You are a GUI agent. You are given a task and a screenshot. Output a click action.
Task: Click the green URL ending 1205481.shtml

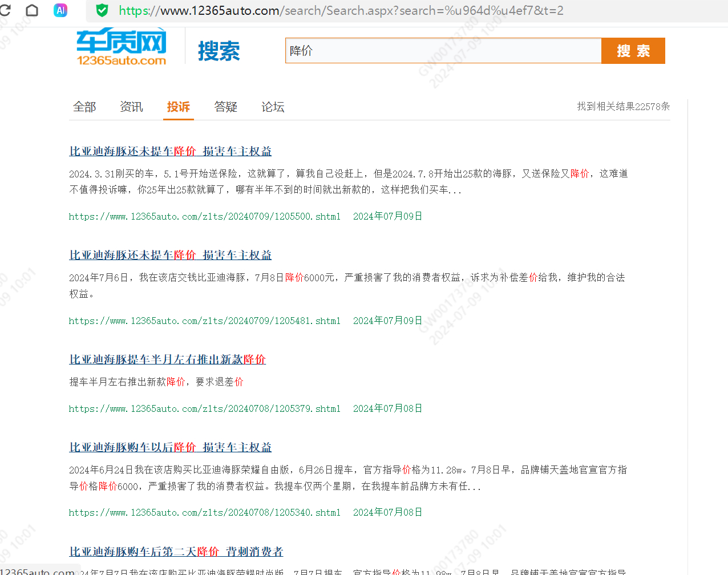click(x=205, y=321)
